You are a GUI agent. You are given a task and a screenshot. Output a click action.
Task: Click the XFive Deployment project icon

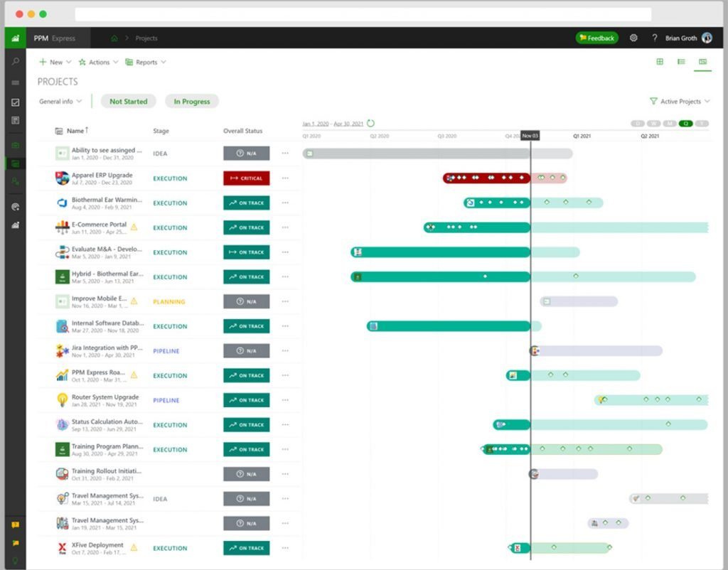63,548
